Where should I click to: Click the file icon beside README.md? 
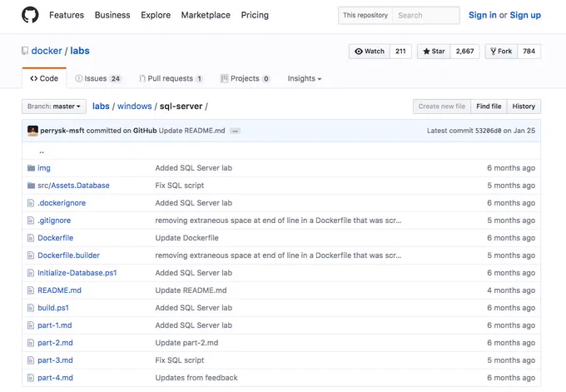tap(31, 290)
